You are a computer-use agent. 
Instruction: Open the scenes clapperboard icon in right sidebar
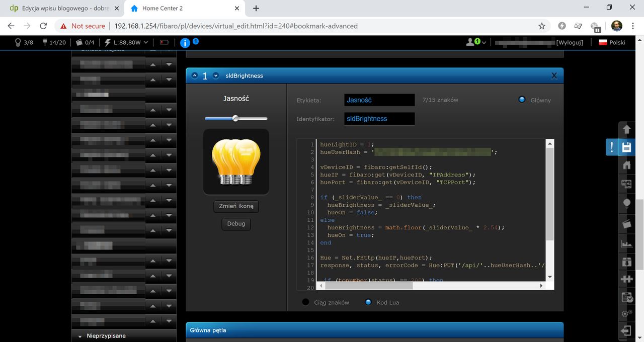626,223
